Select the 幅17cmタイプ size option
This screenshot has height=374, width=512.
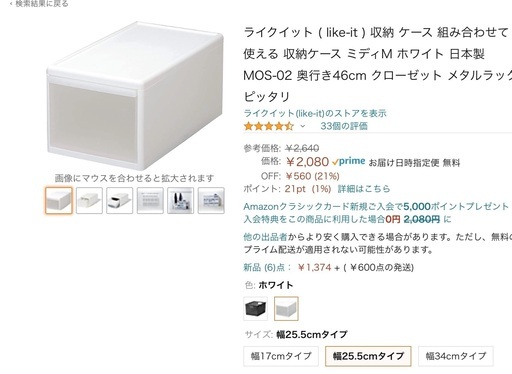pyautogui.click(x=281, y=356)
